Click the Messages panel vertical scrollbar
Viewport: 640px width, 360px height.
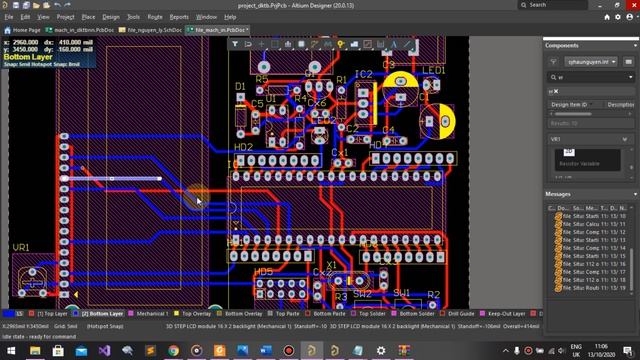(x=632, y=269)
